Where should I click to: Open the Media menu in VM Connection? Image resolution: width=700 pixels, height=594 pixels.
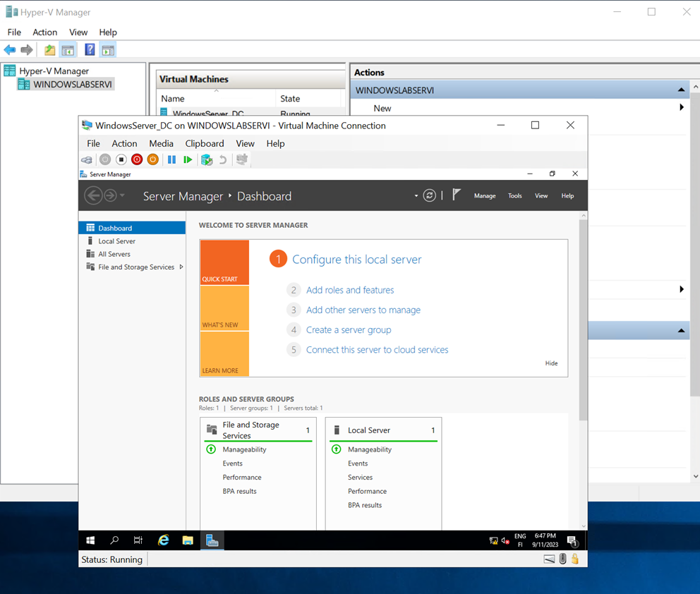[161, 143]
